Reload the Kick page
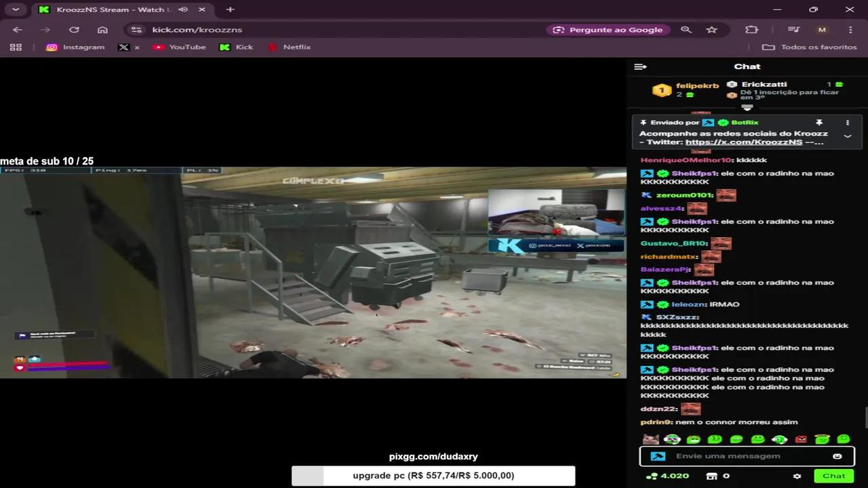Viewport: 868px width, 488px height. coord(74,30)
